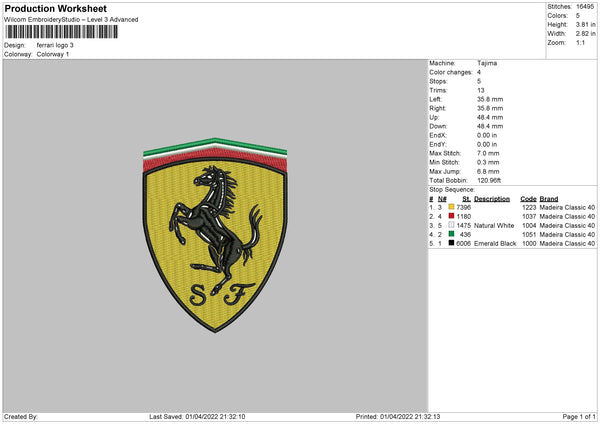Click thread code '1223'

(529, 207)
